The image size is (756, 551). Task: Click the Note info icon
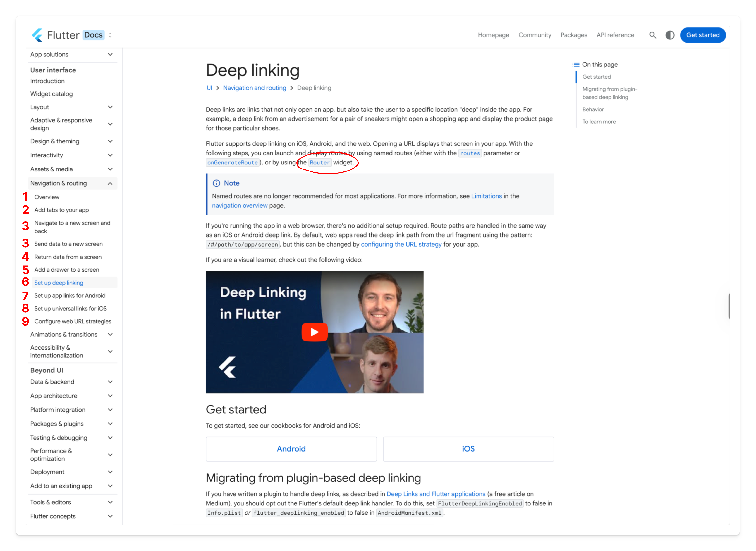coord(217,183)
